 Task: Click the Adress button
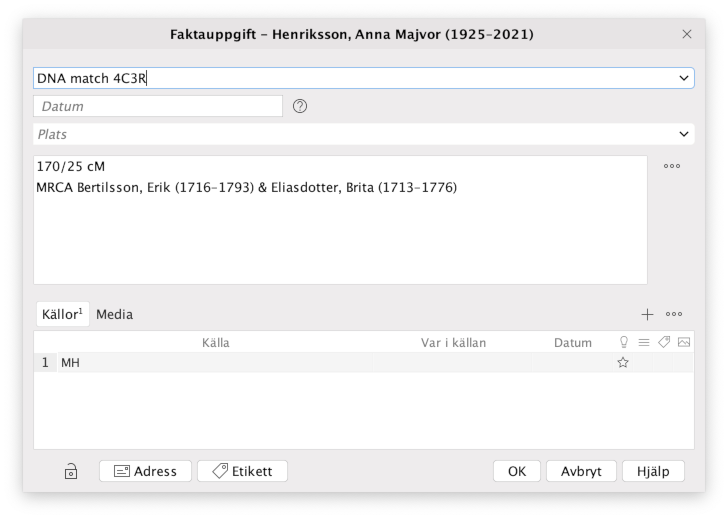tap(145, 471)
